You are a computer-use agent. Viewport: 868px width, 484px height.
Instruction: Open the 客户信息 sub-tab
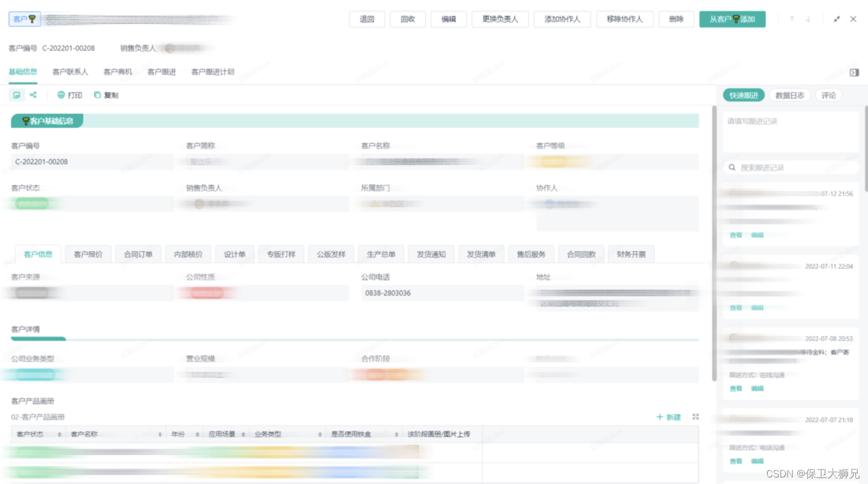[x=38, y=255]
